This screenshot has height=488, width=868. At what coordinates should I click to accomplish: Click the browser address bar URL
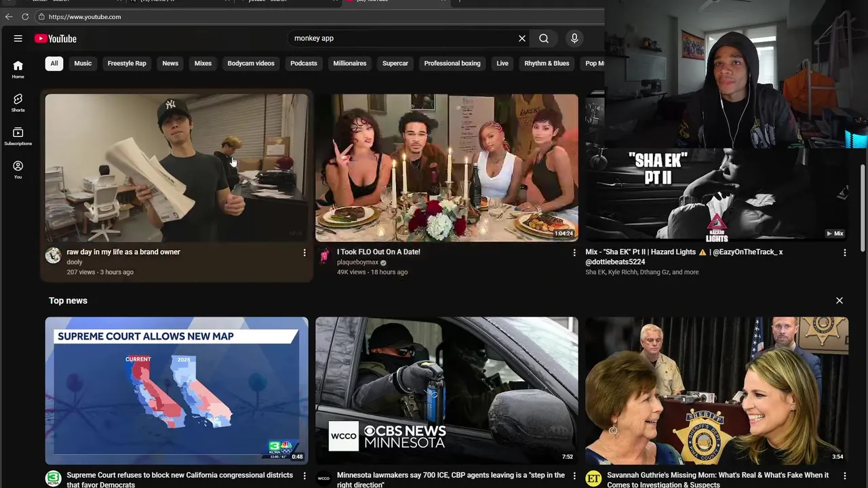tap(85, 17)
